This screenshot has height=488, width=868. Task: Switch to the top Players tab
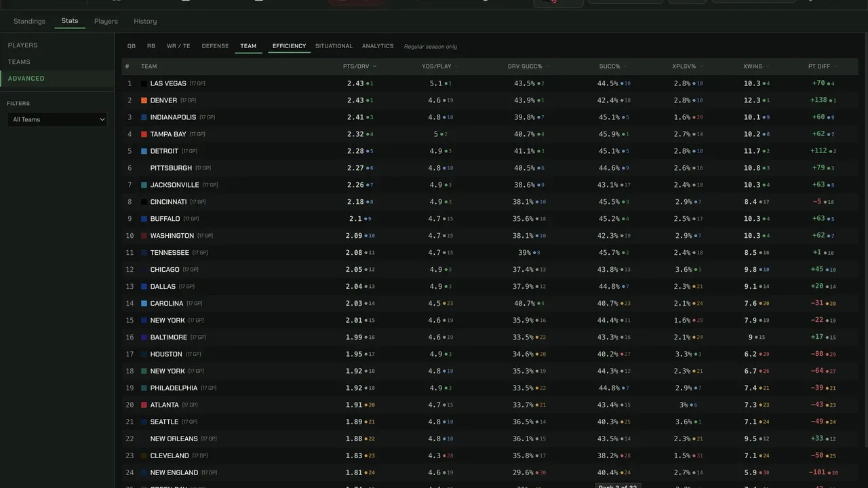pyautogui.click(x=106, y=21)
